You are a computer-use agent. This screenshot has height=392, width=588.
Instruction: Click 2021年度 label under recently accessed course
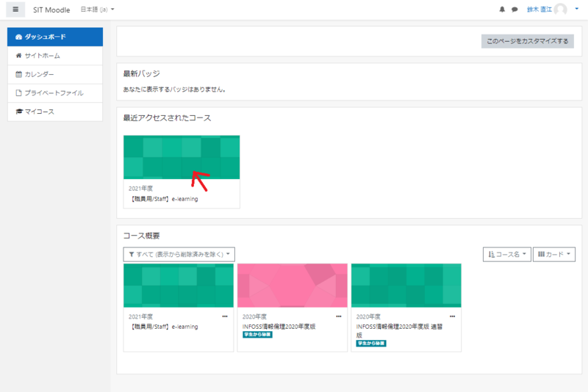(140, 189)
